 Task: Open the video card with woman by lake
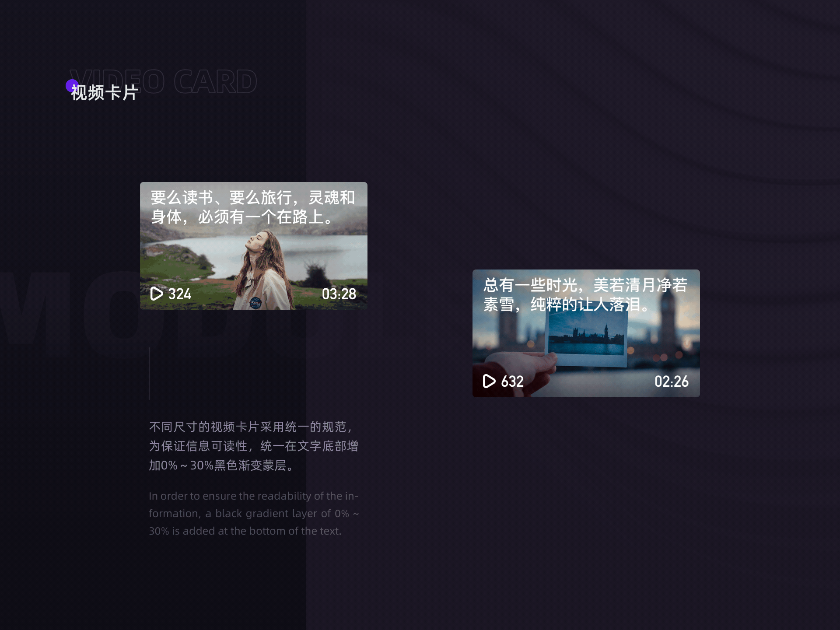[254, 246]
